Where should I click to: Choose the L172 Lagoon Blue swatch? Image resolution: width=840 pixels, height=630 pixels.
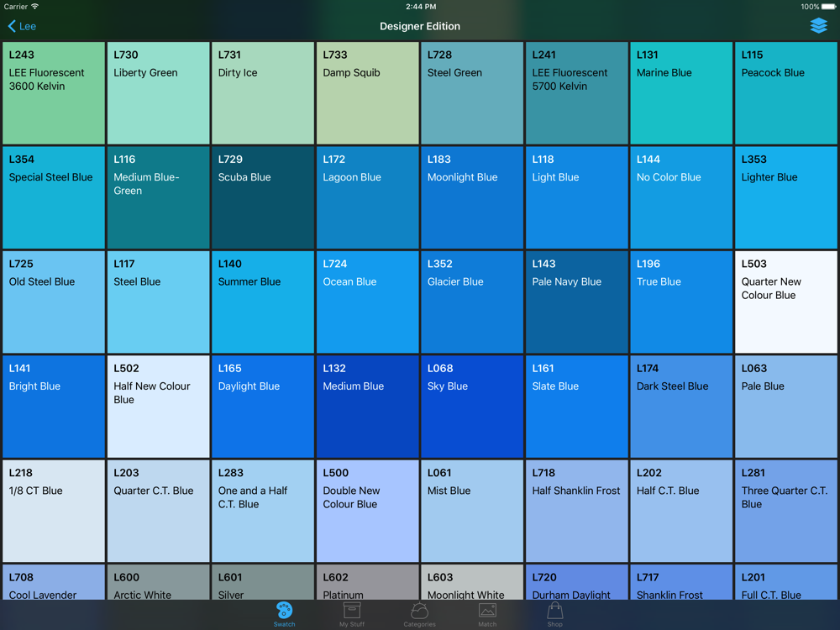[x=368, y=197]
